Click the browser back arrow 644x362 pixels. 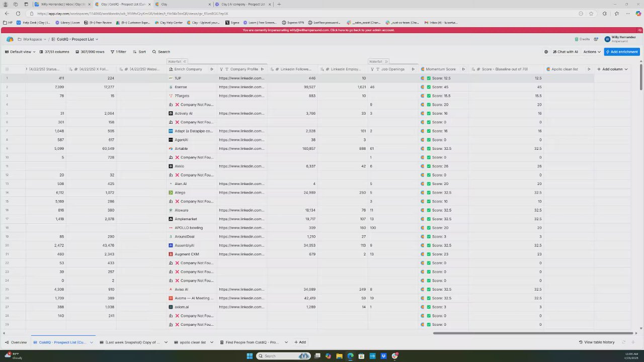tap(7, 14)
